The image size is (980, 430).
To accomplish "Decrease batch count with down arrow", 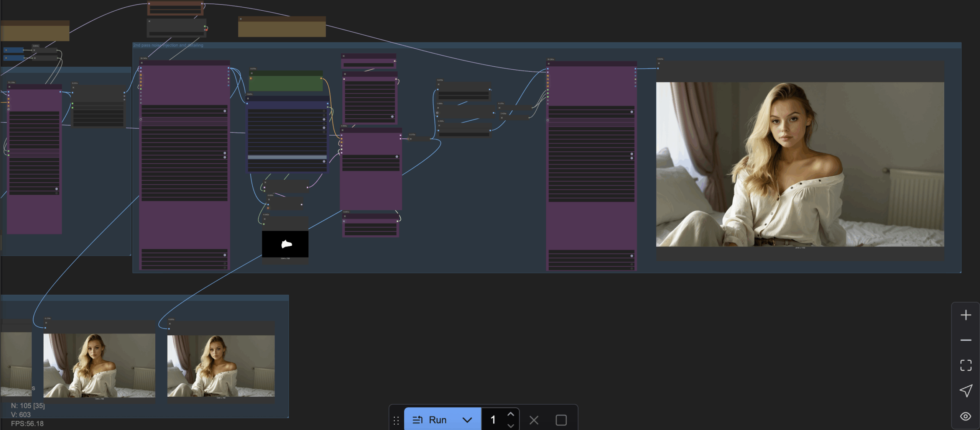I will pos(510,425).
